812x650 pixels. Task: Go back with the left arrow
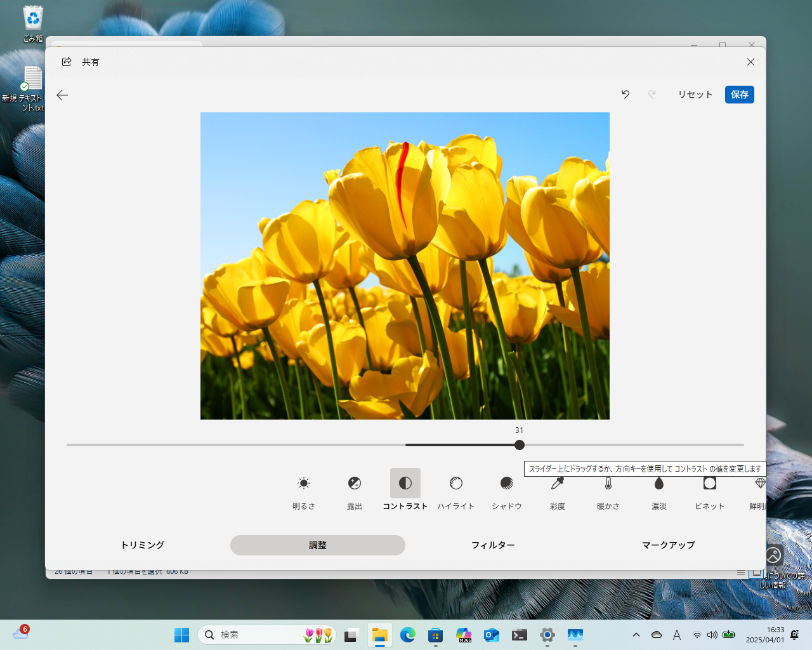pyautogui.click(x=62, y=95)
